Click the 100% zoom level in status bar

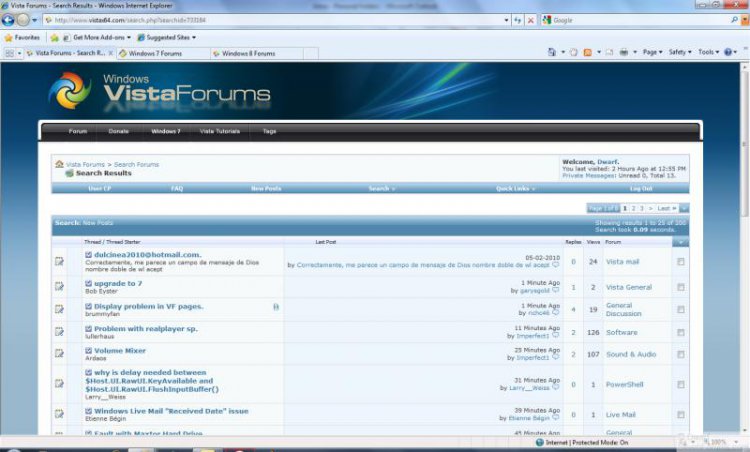pyautogui.click(x=719, y=442)
